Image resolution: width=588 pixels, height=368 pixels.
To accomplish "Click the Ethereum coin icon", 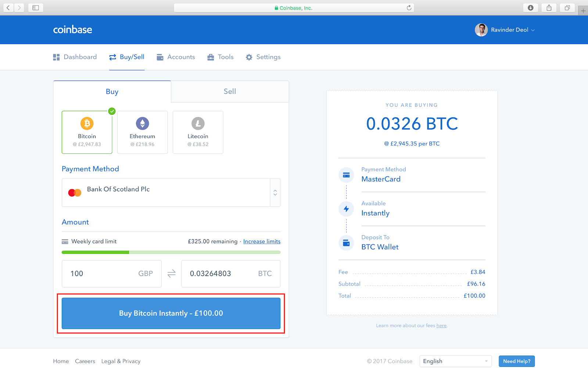I will [x=143, y=124].
